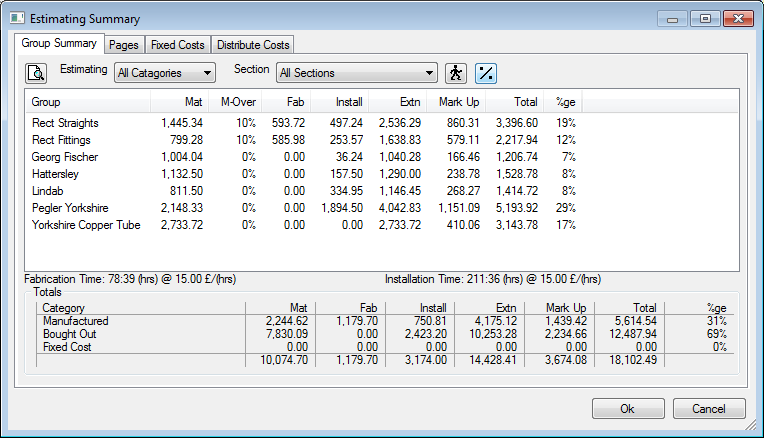Click the %ge column header in group list

(x=563, y=102)
